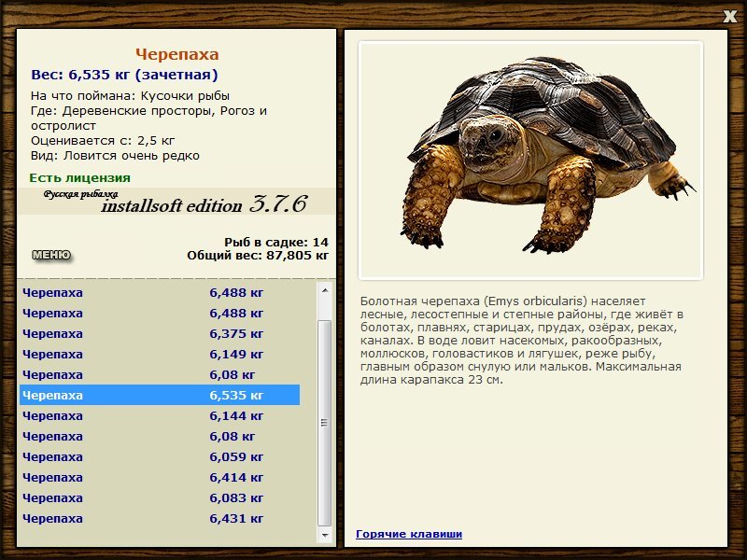The image size is (747, 560).
Task: Open the Горячие клавиши link
Action: pos(409,534)
